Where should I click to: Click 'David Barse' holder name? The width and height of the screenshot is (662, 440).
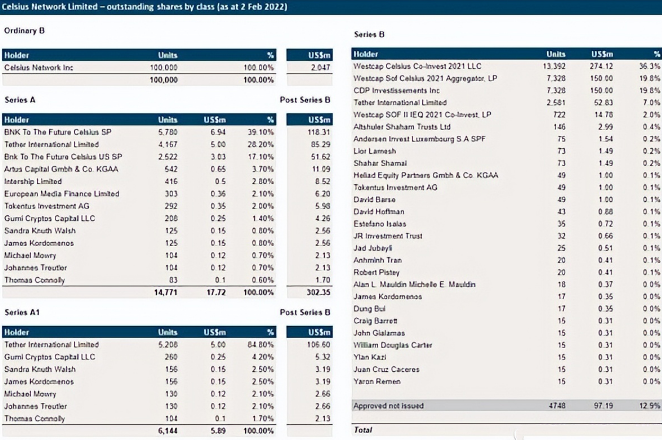tap(374, 200)
